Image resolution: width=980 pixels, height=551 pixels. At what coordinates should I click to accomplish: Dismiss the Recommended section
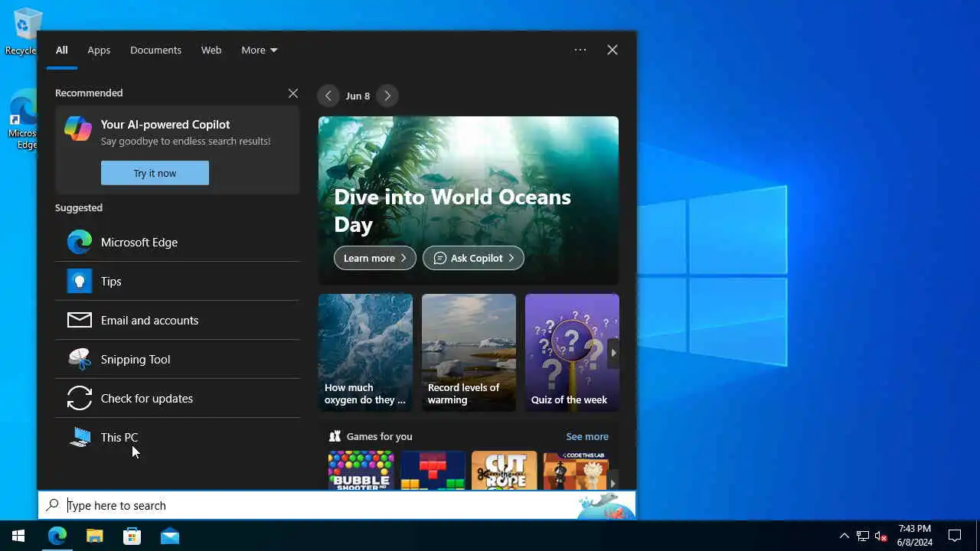(x=293, y=93)
